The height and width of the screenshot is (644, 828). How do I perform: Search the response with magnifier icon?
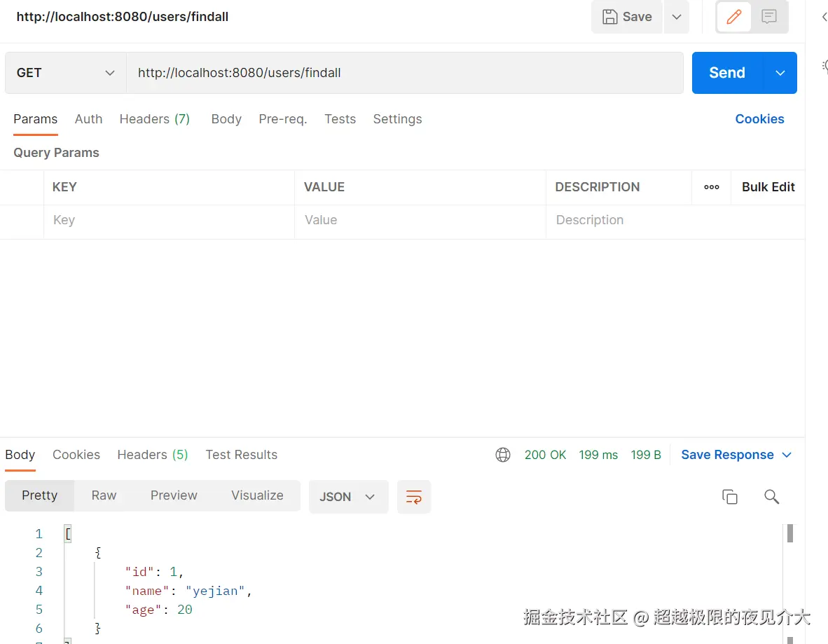click(771, 497)
